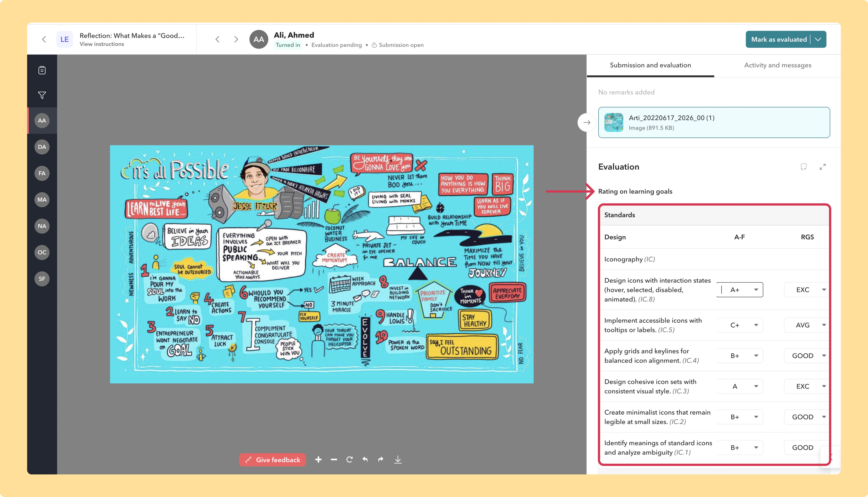Click the Ali, Ahmed AA avatar
868x497 pixels.
[259, 39]
